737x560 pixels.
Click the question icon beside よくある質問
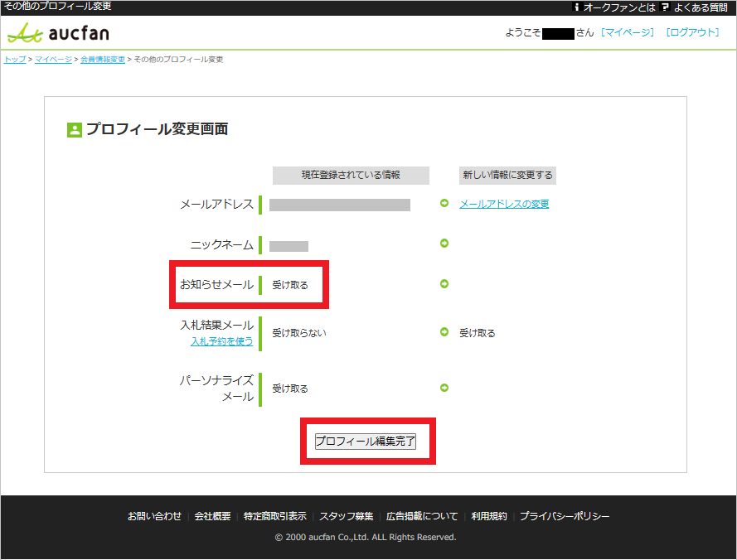[x=665, y=7]
